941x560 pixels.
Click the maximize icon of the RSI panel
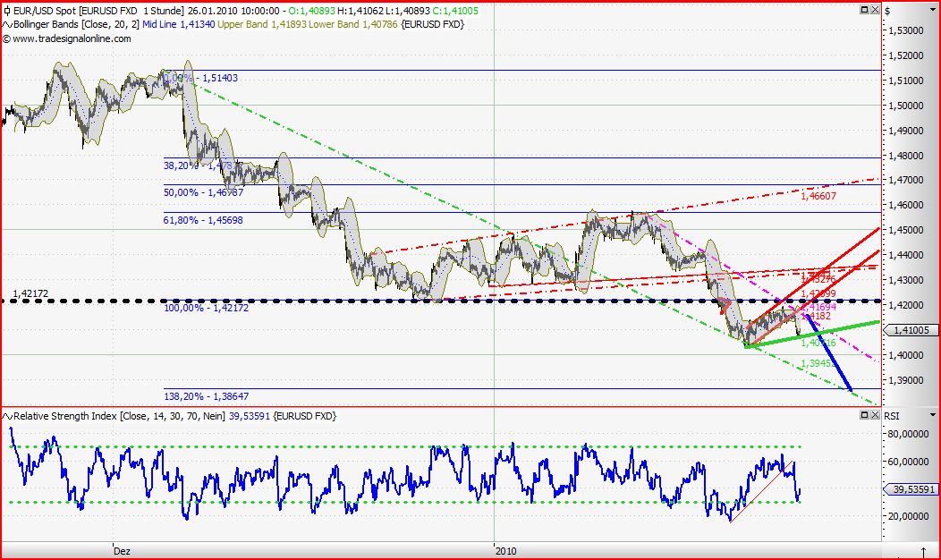coord(863,415)
